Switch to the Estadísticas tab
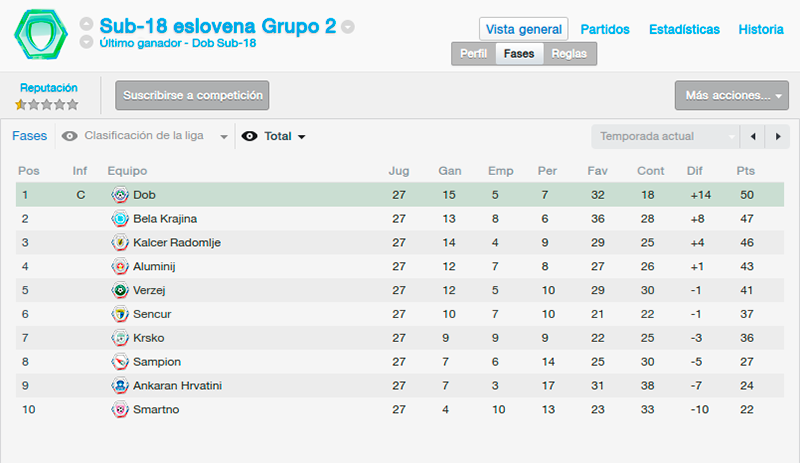This screenshot has height=463, width=800. 684,30
